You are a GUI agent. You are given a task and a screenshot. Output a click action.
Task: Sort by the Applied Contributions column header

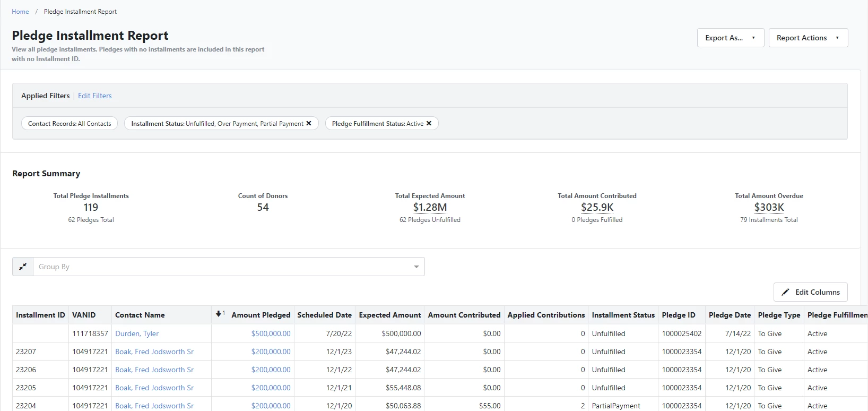click(546, 315)
